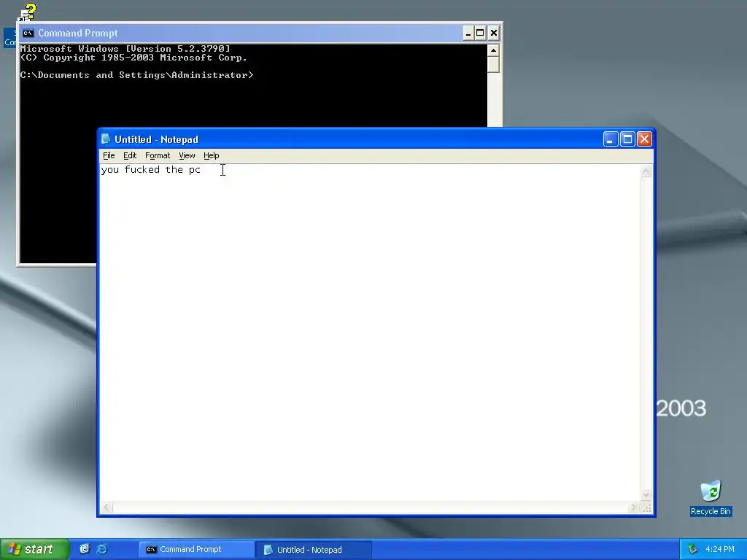Open the File menu in Notepad
This screenshot has height=560, width=747.
tap(109, 156)
